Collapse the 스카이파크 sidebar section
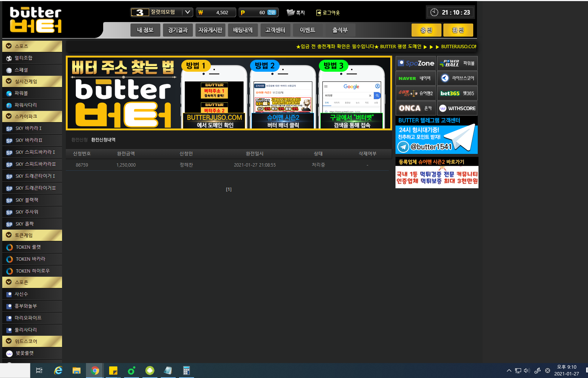 [9, 116]
